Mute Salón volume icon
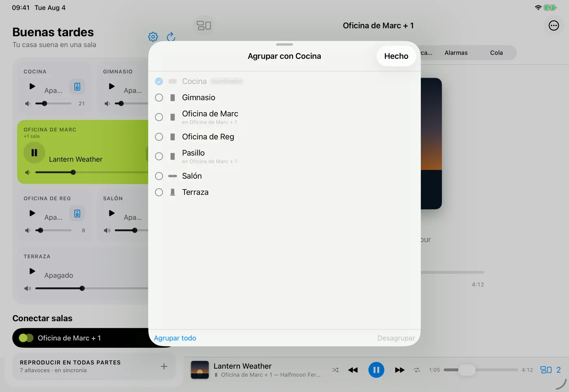Screen dimensions: 569x392 tap(107, 230)
